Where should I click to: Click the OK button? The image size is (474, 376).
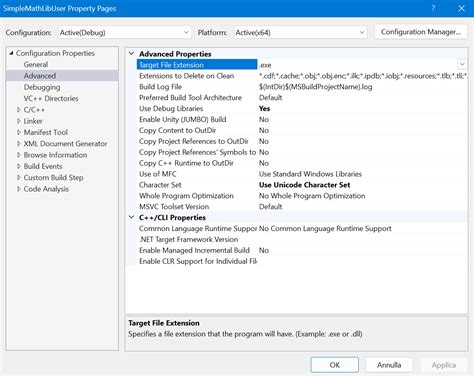tap(335, 365)
